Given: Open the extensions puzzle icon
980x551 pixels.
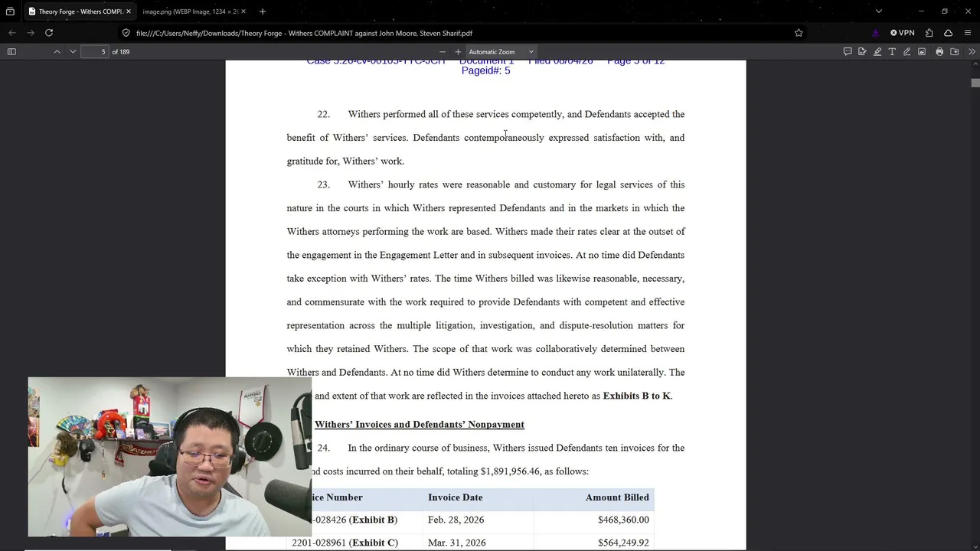Looking at the screenshot, I should click(x=929, y=33).
